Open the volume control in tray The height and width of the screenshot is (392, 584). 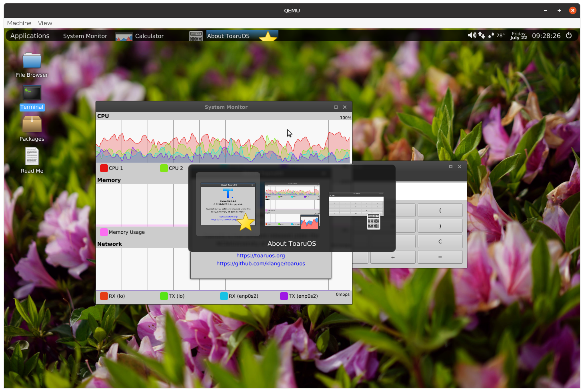472,35
